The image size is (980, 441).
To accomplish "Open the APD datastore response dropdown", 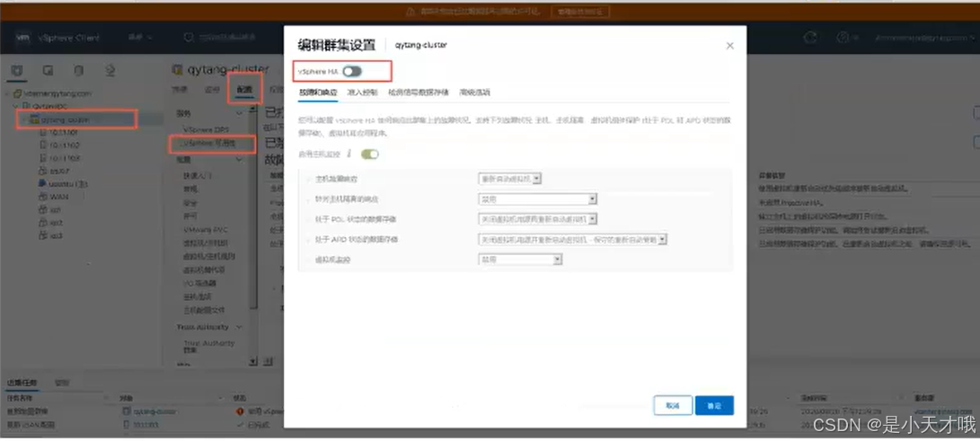I will coord(572,239).
